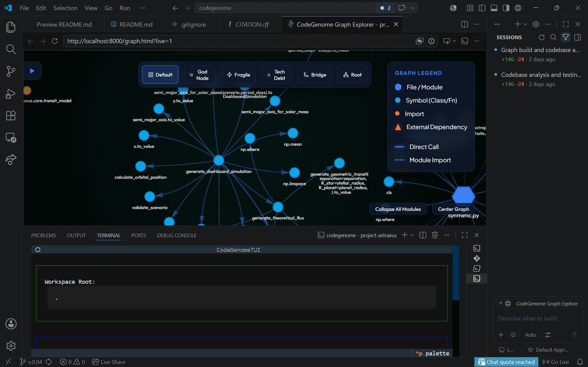The width and height of the screenshot is (588, 367).
Task: Open more editor actions ellipsis
Action: (476, 24)
